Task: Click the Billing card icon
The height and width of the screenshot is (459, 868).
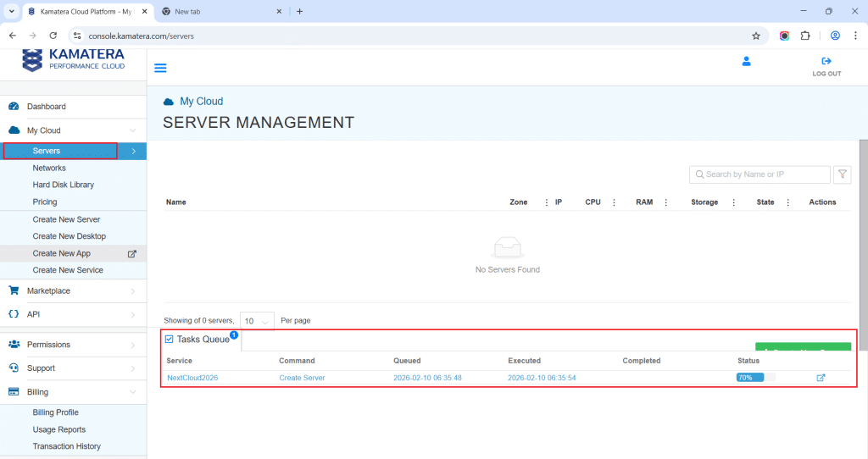Action: [x=14, y=391]
